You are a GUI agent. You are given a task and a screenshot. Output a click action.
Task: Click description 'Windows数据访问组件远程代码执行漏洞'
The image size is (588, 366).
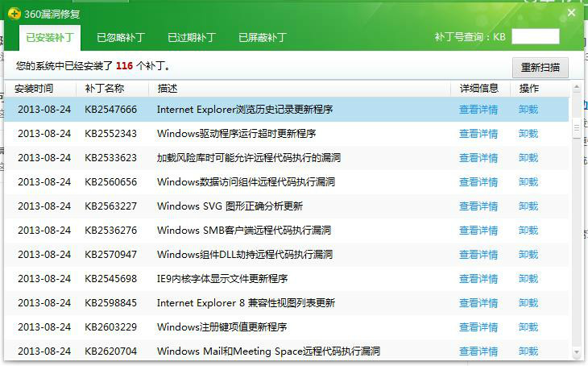246,182
